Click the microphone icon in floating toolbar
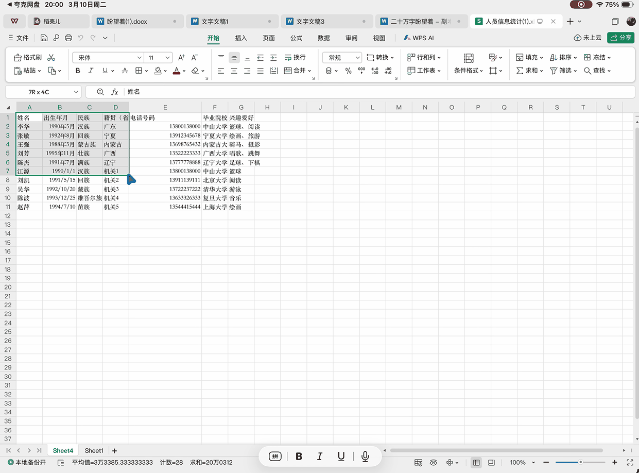This screenshot has width=639, height=473. (365, 456)
